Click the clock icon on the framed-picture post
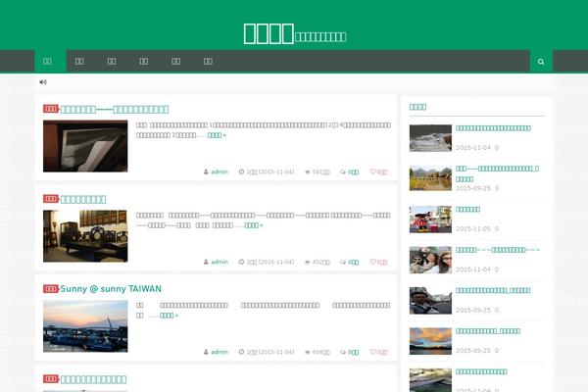588x392 pixels. pos(241,171)
